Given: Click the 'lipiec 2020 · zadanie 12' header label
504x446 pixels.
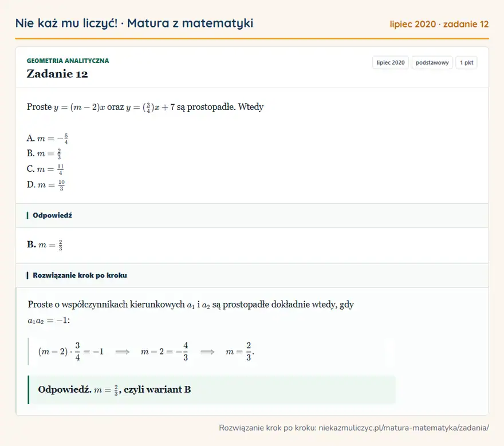Looking at the screenshot, I should [x=439, y=24].
